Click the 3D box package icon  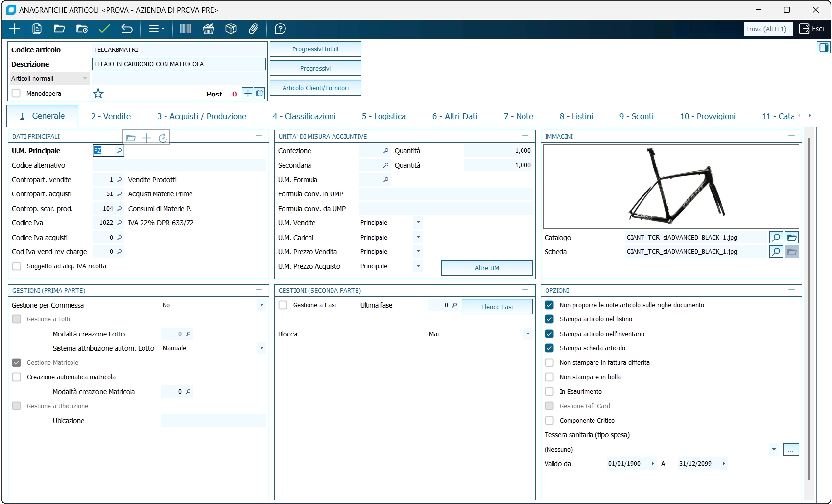pos(231,29)
